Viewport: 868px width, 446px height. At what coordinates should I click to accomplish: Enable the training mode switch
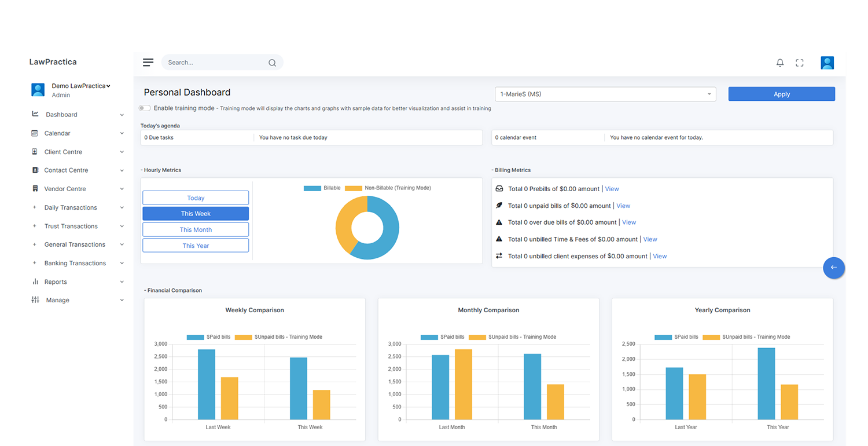click(x=145, y=108)
